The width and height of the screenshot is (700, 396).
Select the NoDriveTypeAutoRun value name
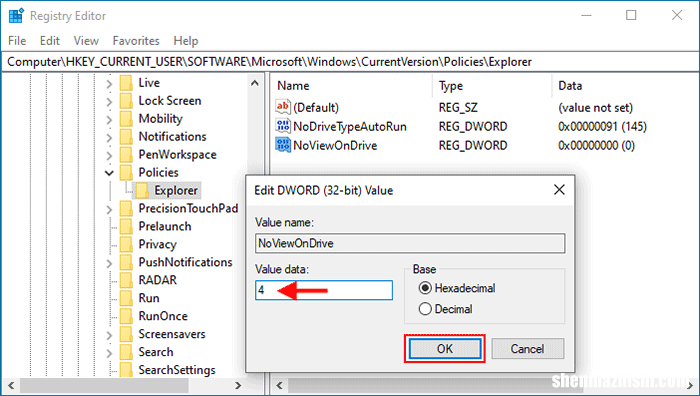click(350, 126)
